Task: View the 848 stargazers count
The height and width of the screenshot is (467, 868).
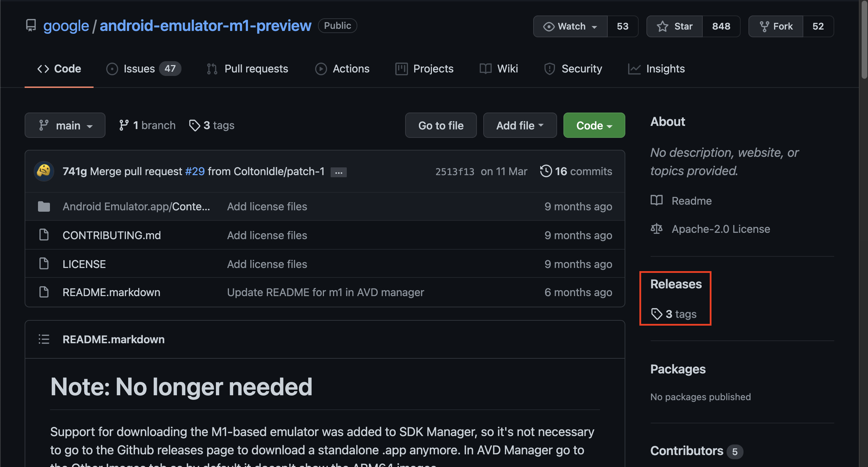Action: tap(721, 26)
